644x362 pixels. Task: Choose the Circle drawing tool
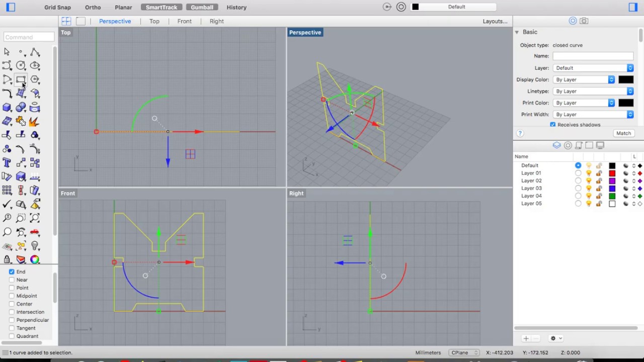point(21,65)
